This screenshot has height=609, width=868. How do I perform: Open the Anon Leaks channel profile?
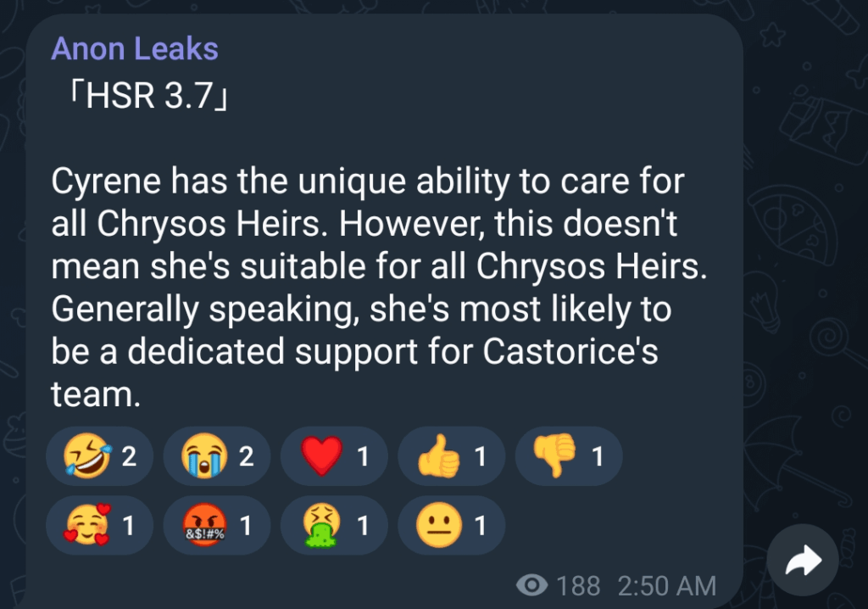(134, 48)
